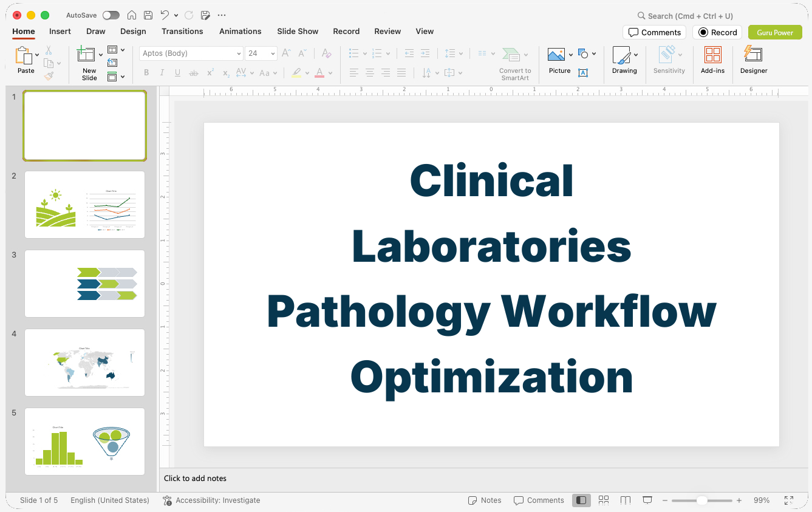Image resolution: width=812 pixels, height=512 pixels.
Task: Click the Cut scissors icon
Action: (49, 50)
